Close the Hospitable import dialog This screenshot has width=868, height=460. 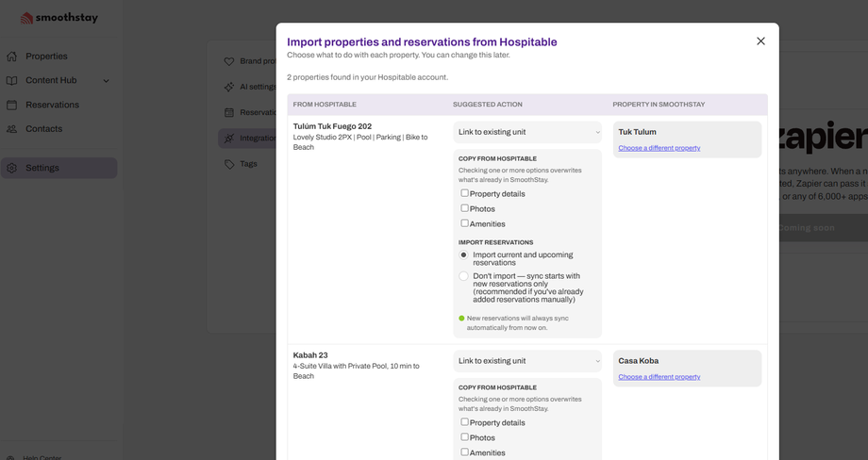tap(760, 41)
